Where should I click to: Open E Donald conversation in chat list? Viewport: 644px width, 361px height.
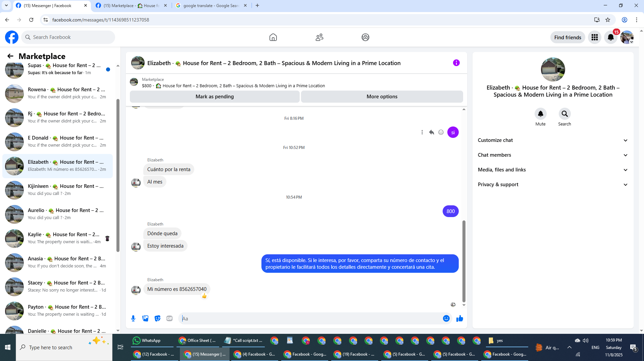[58, 142]
